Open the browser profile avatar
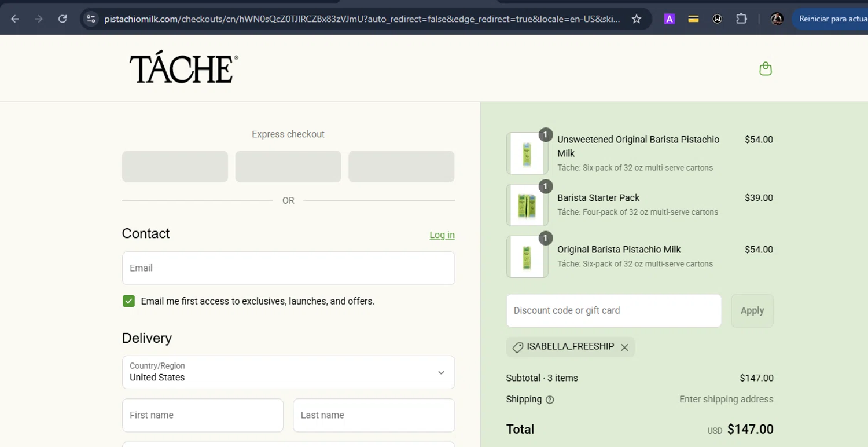The height and width of the screenshot is (447, 868). click(x=777, y=19)
